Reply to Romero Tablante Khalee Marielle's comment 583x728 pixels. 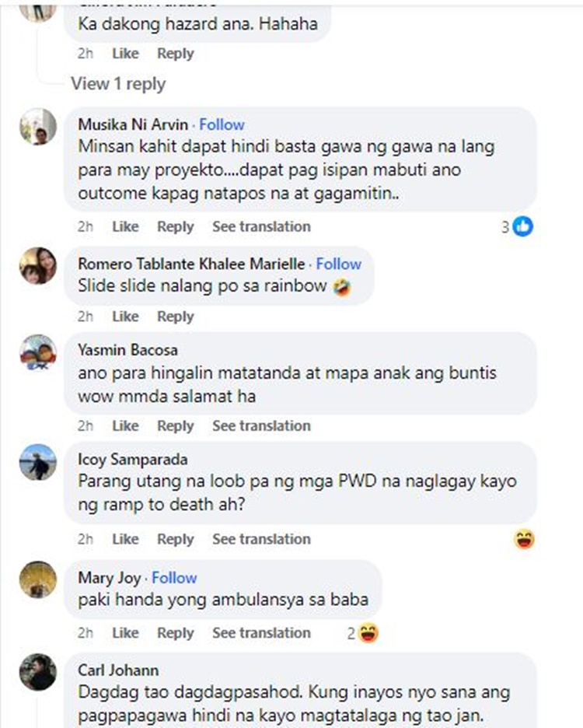176,317
